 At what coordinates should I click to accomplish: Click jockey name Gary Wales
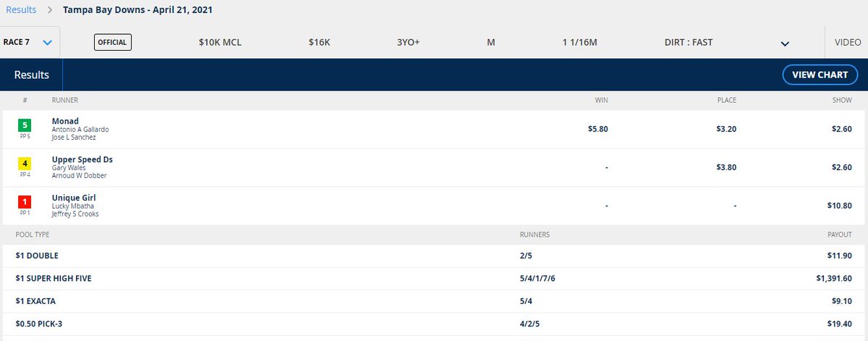(x=69, y=168)
